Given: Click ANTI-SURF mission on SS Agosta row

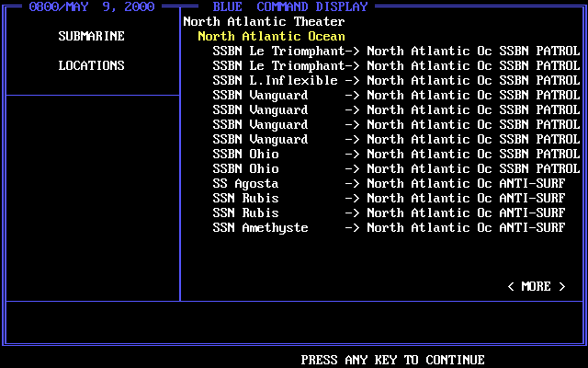Looking at the screenshot, I should (x=532, y=184).
